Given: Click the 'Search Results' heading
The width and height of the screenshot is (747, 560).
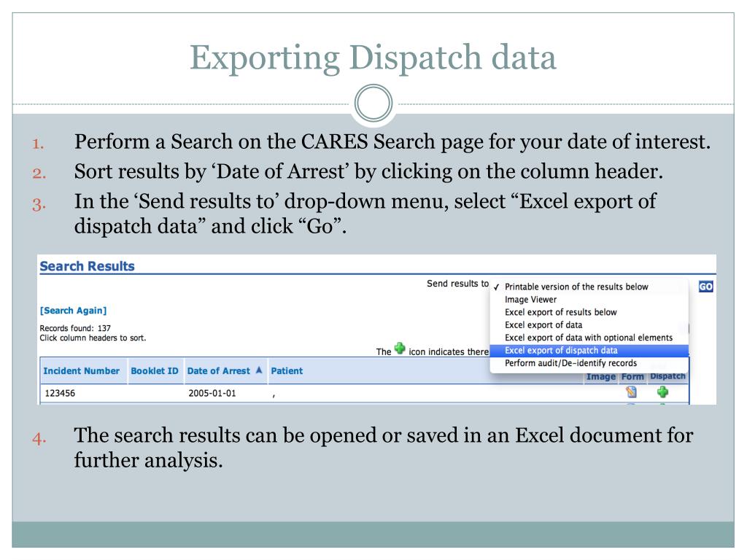Looking at the screenshot, I should pyautogui.click(x=88, y=266).
